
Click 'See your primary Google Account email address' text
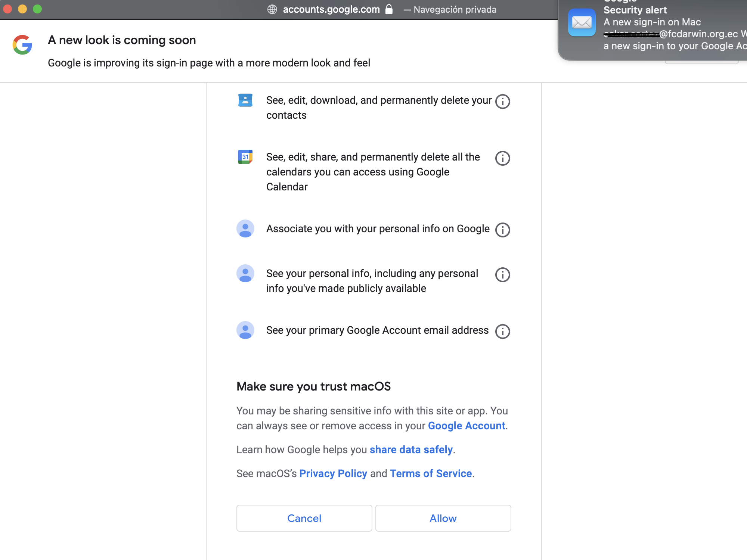pyautogui.click(x=377, y=330)
